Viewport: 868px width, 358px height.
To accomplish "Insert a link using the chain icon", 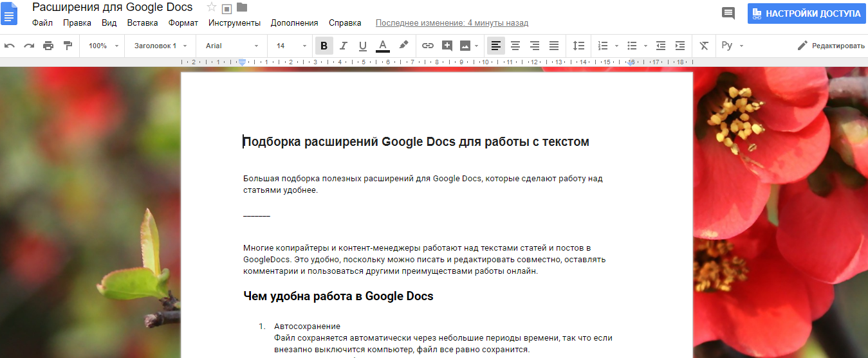I will pyautogui.click(x=428, y=46).
